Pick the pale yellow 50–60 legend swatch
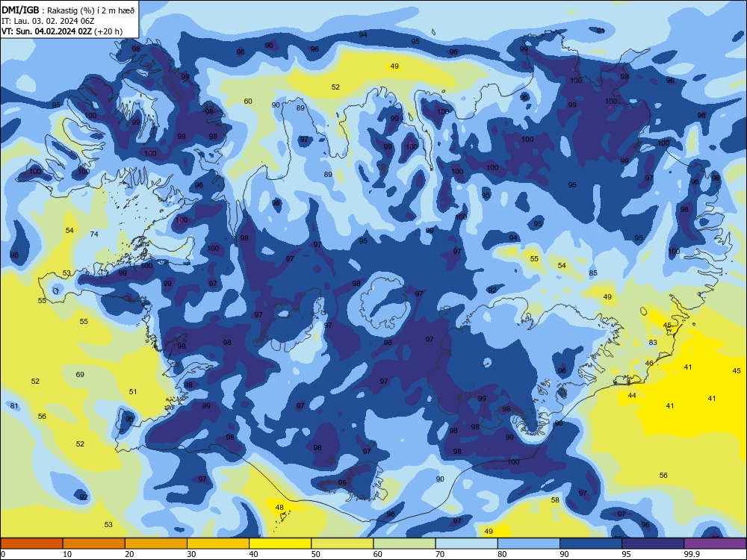This screenshot has width=747, height=560. pos(343,544)
